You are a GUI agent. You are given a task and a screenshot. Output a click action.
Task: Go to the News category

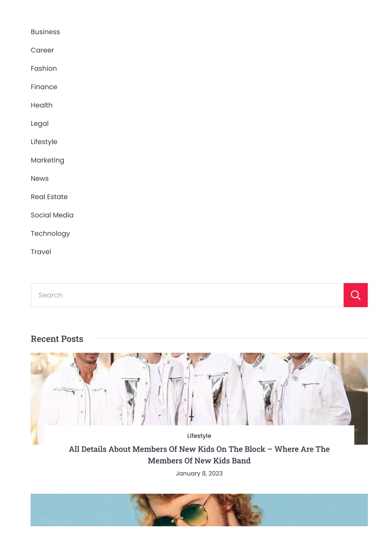pos(40,178)
